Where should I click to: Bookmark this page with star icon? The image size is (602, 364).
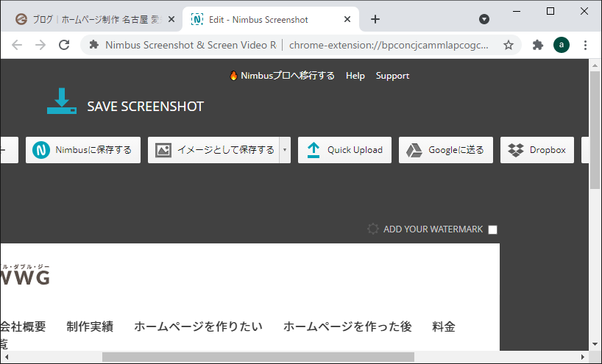pyautogui.click(x=509, y=45)
